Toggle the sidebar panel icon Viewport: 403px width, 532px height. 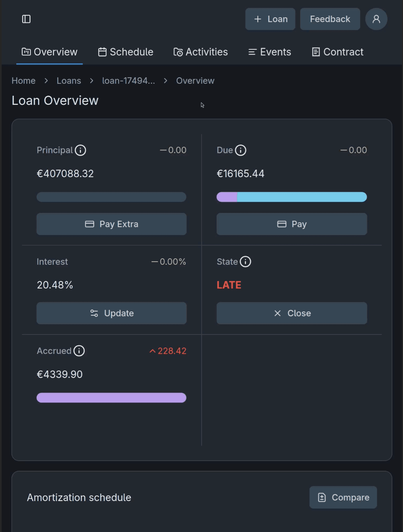pos(27,19)
